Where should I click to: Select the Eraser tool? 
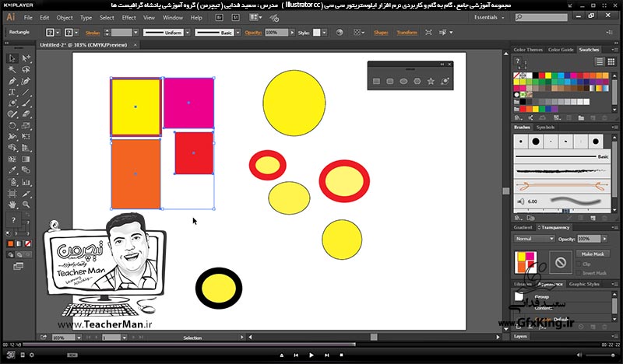coord(26,114)
